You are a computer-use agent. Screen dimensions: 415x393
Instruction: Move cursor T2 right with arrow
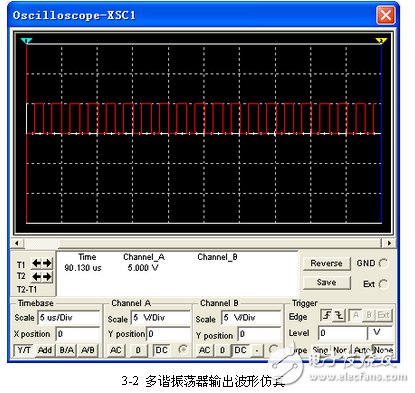pos(47,276)
